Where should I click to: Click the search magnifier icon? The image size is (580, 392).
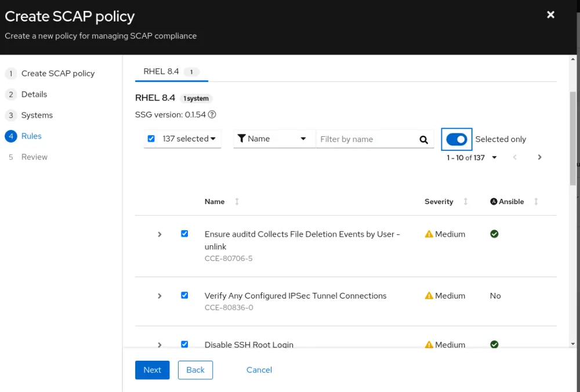[423, 139]
